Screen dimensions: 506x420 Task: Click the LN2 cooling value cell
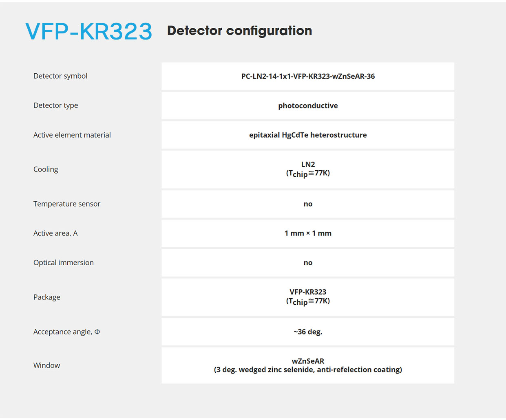[308, 169]
